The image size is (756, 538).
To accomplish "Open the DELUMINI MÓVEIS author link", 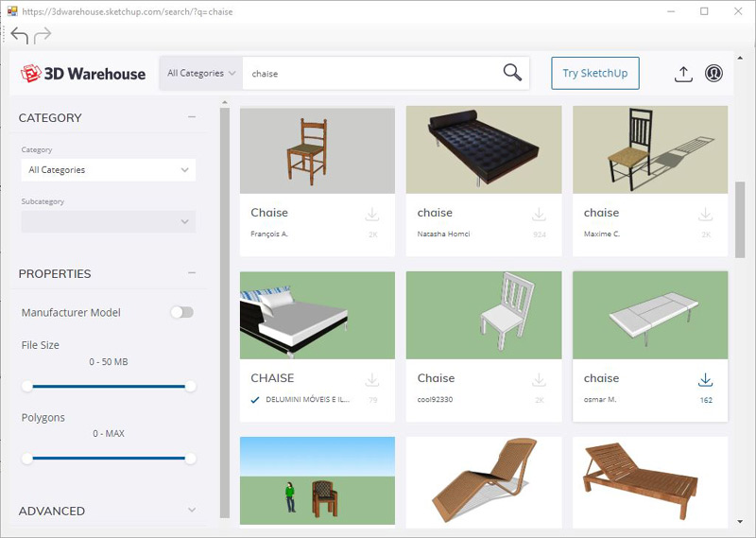I will click(301, 400).
